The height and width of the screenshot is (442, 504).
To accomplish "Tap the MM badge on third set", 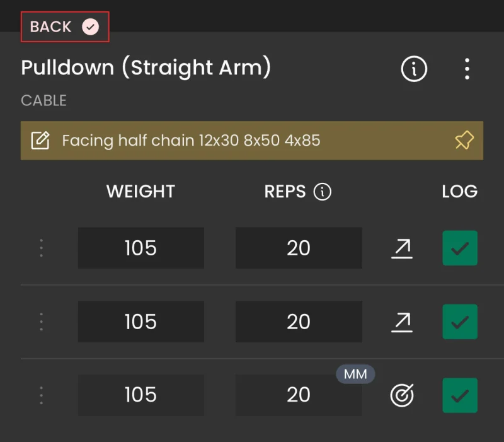I will point(355,374).
